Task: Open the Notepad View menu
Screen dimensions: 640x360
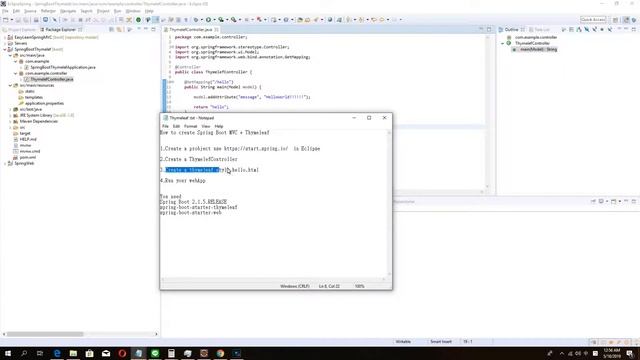Action: coord(206,126)
